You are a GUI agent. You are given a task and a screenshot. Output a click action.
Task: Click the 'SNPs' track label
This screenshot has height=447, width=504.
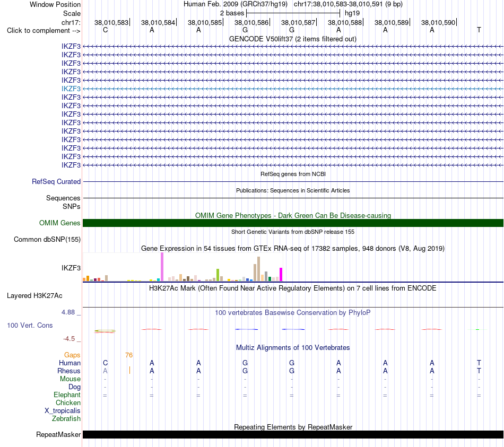click(72, 206)
